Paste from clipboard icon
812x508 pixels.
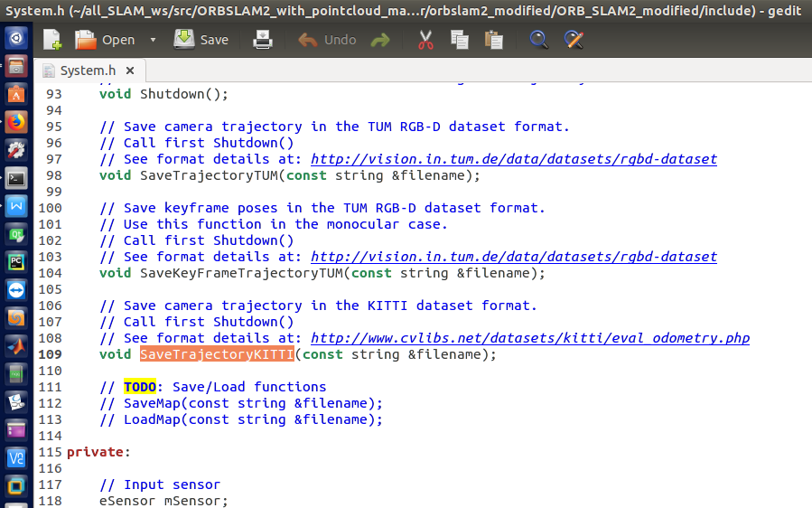coord(493,40)
